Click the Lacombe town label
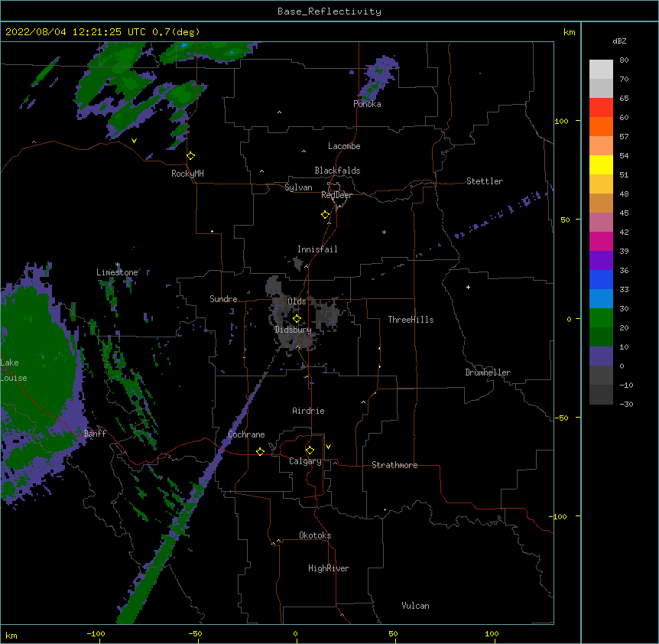659x644 pixels. pyautogui.click(x=344, y=146)
